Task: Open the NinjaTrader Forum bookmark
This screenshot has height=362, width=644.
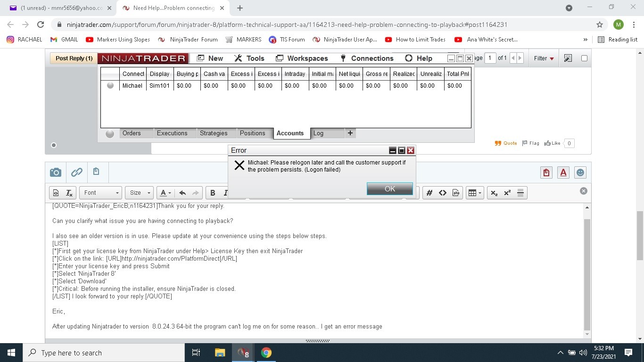Action: point(188,40)
